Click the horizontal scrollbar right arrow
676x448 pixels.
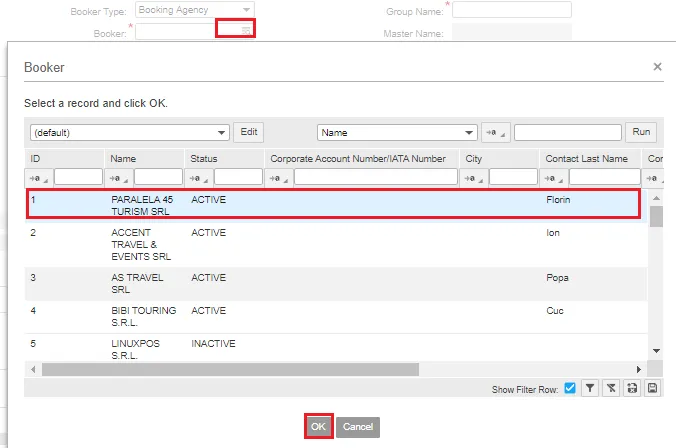click(638, 370)
